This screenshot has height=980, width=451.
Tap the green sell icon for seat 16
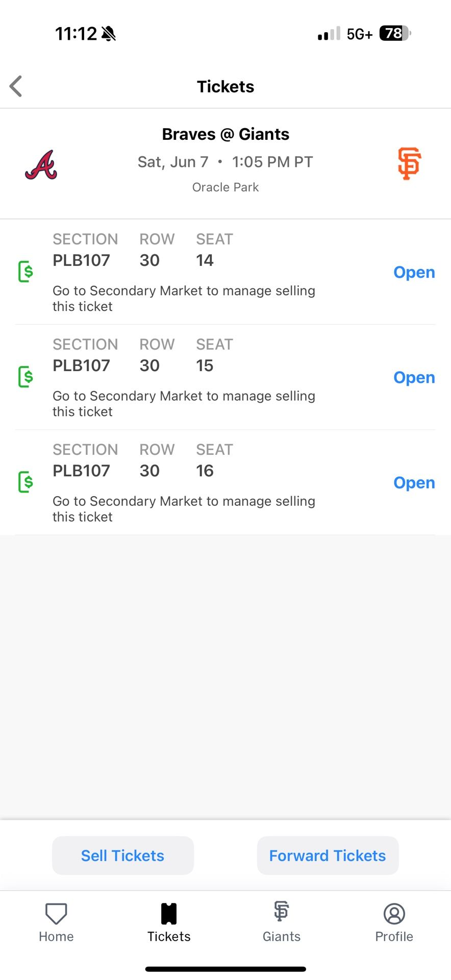[x=26, y=482]
